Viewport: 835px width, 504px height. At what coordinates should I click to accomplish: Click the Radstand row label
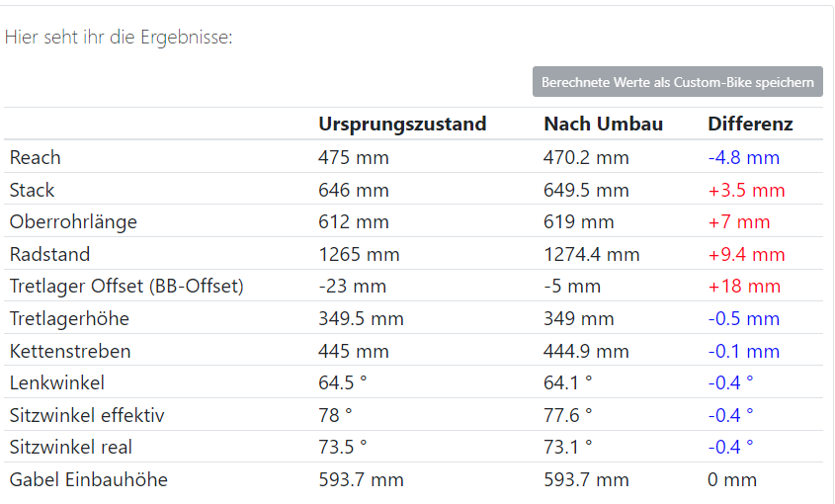(48, 254)
